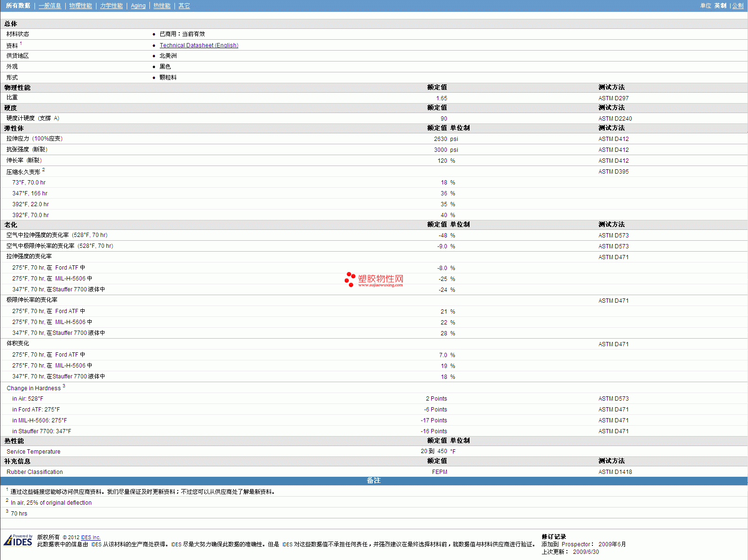Open the 所有数据 tab
The image size is (748, 560).
(x=18, y=6)
